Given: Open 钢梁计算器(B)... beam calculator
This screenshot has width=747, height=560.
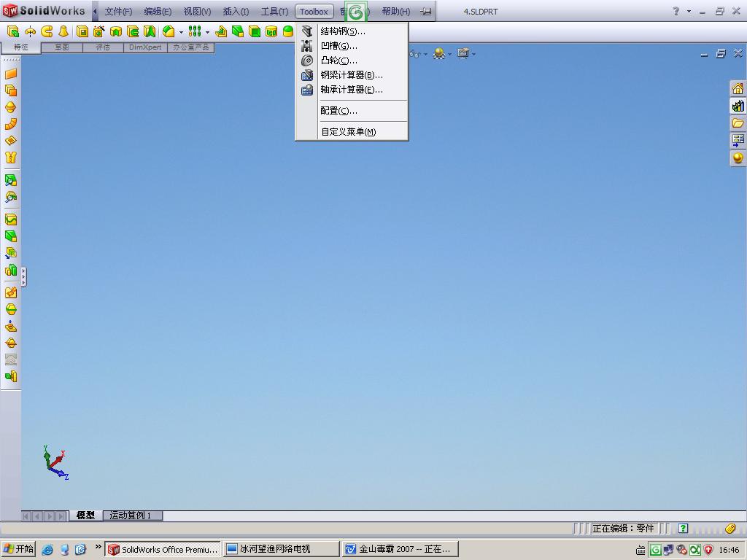Looking at the screenshot, I should [x=352, y=75].
